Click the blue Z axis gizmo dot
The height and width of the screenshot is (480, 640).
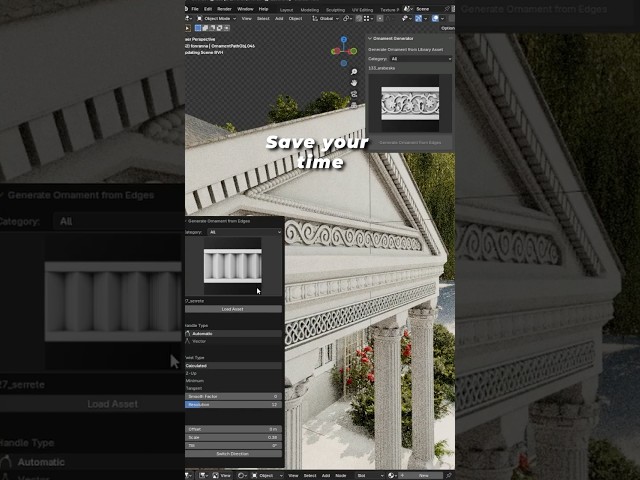(344, 40)
